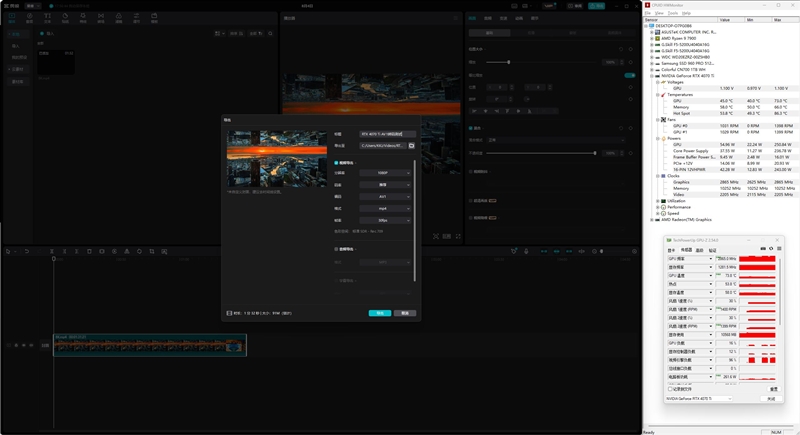Open resolution dropdown showing 1080P
The image size is (800, 435).
pyautogui.click(x=385, y=173)
